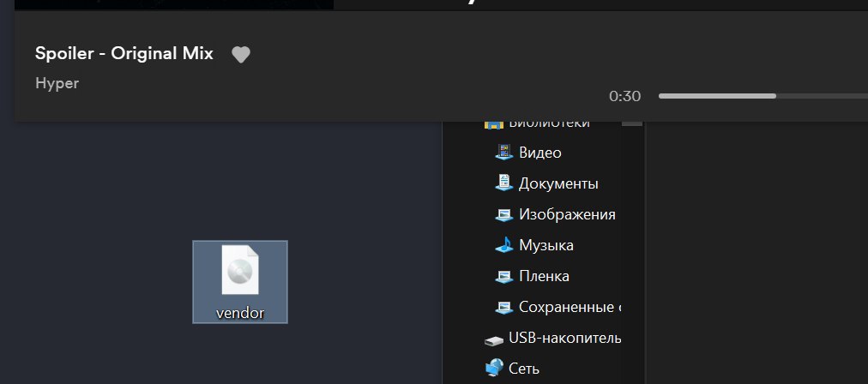Viewport: 868px width, 384px height.
Task: Select USB-накопитель in the navigation pane
Action: tap(552, 338)
